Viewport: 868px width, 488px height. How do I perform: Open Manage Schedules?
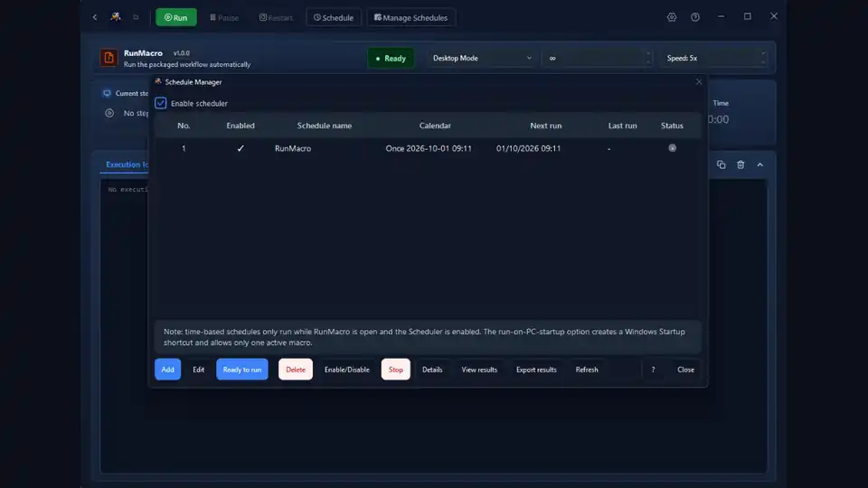(x=410, y=18)
